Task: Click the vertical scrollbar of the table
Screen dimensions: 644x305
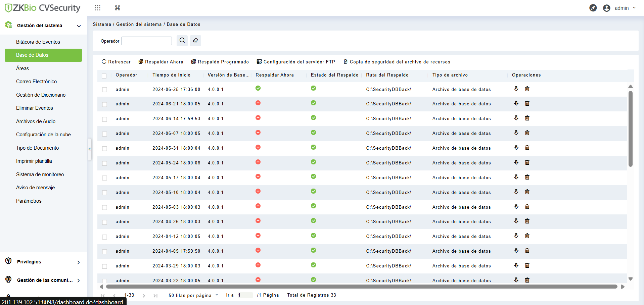Action: [x=630, y=129]
